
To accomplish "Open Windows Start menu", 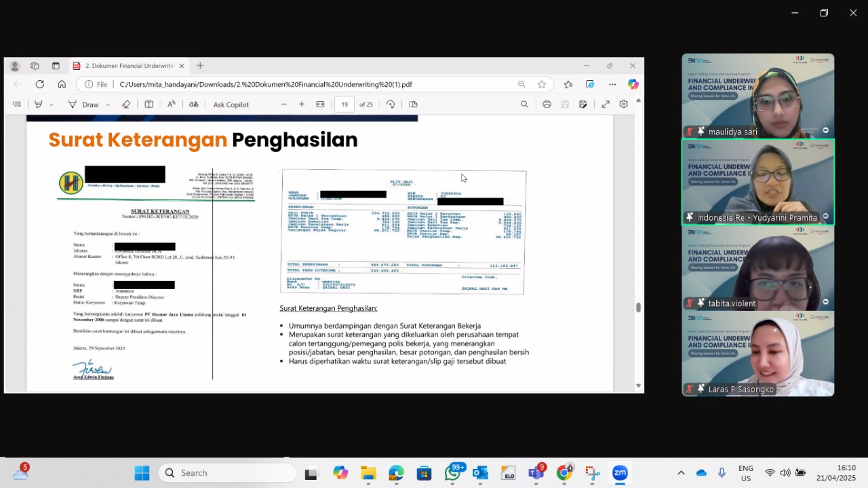I will tap(142, 473).
